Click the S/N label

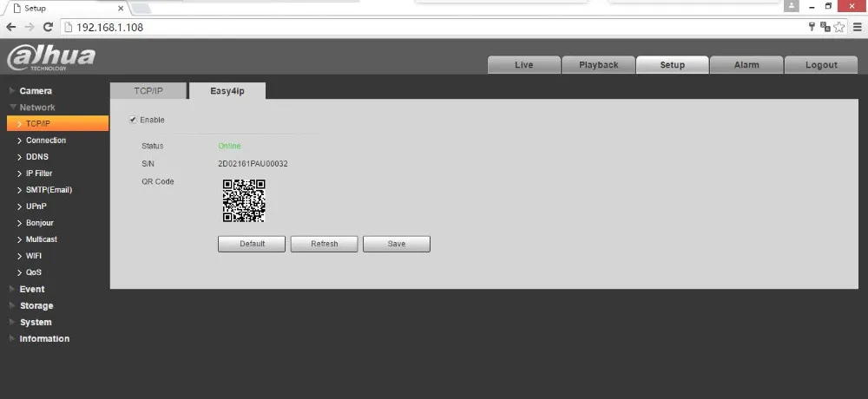[x=148, y=164]
